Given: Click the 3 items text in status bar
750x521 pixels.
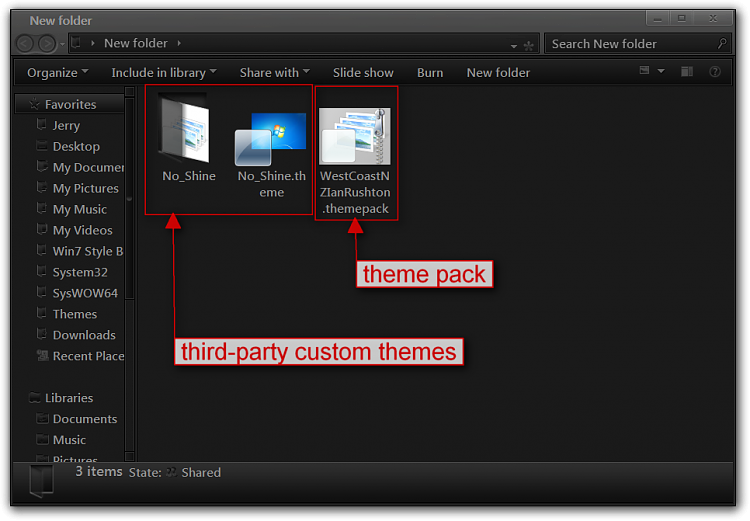Looking at the screenshot, I should point(99,472).
